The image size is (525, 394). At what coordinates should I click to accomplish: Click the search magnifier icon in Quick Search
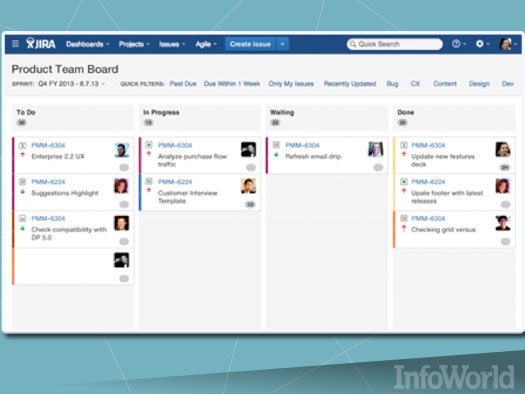pyautogui.click(x=353, y=44)
